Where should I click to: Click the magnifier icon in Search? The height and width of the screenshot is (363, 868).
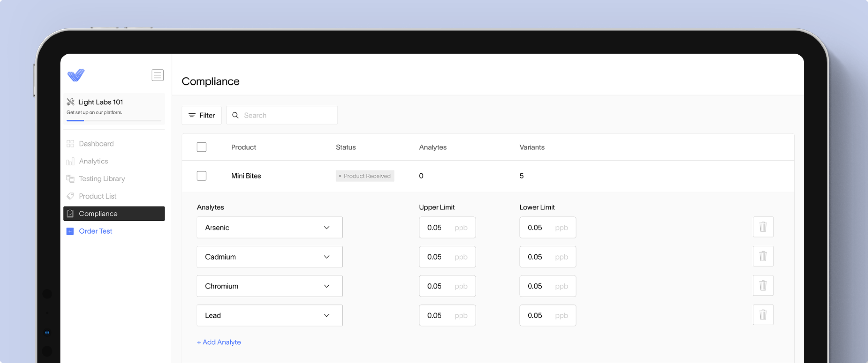236,115
